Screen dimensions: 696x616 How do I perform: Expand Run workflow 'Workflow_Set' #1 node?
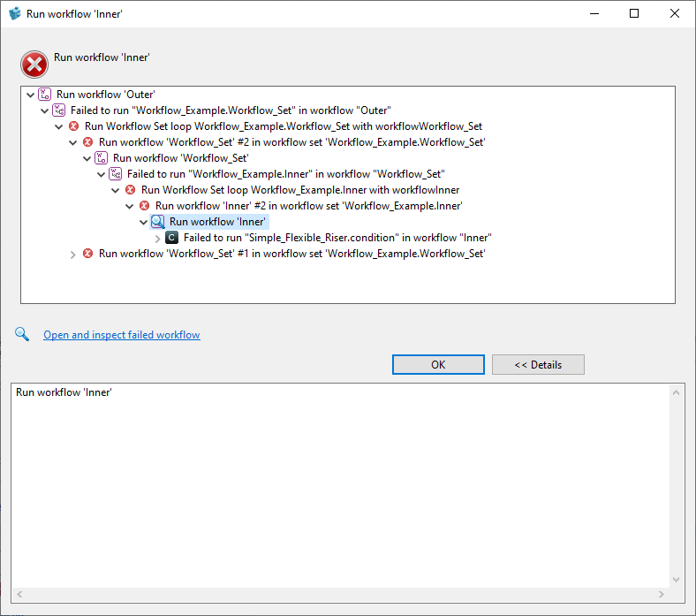tap(72, 255)
